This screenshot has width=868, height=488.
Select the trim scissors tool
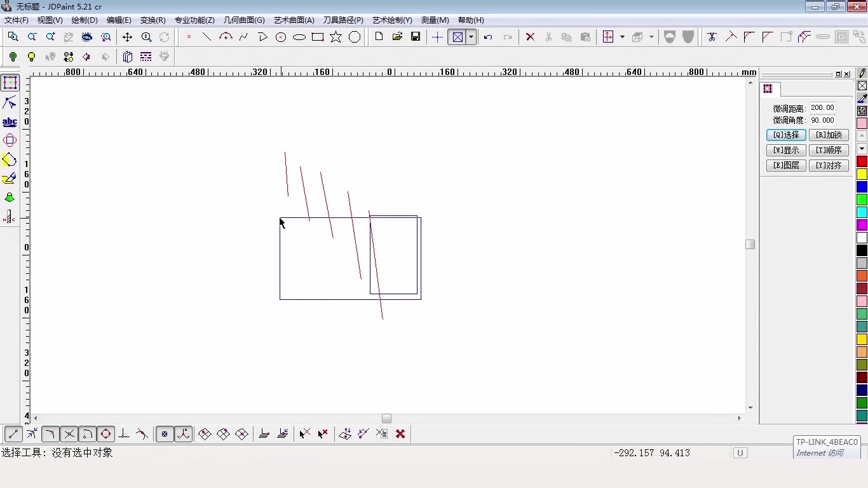tap(712, 37)
